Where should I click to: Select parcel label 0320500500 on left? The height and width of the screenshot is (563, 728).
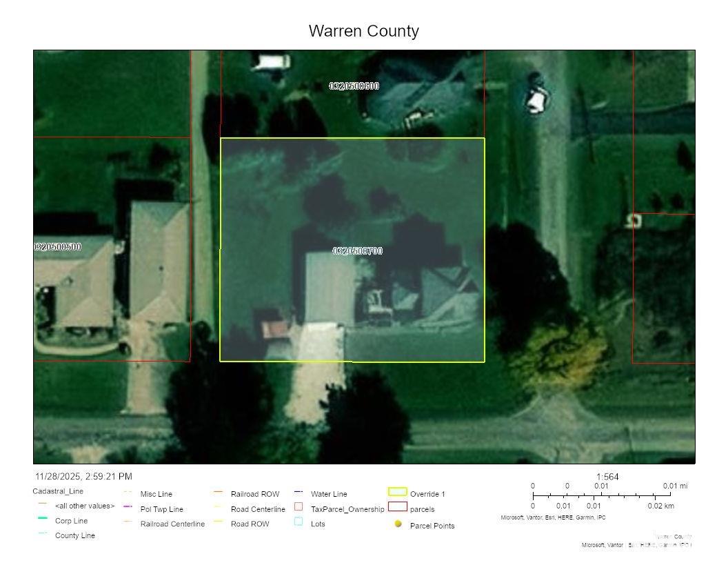coord(58,247)
